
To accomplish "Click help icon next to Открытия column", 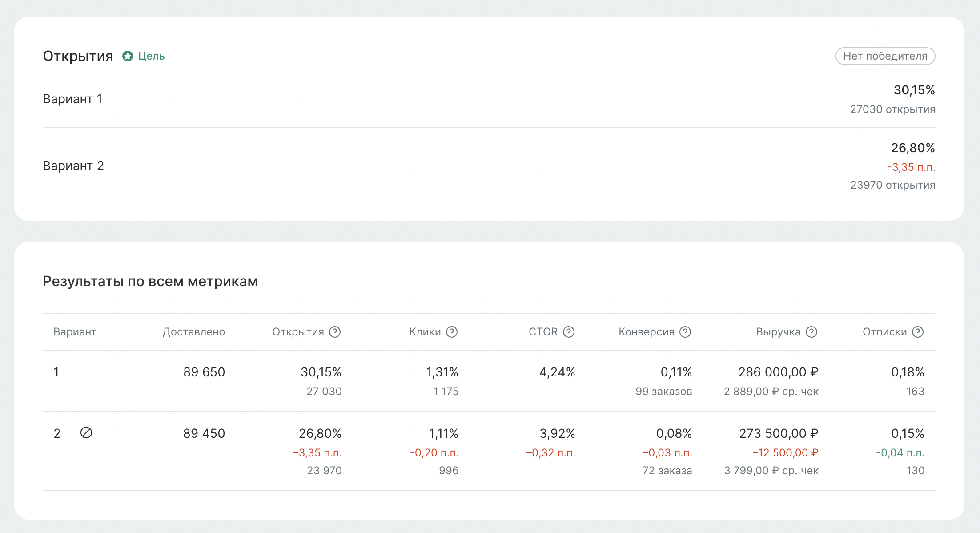I will [335, 332].
